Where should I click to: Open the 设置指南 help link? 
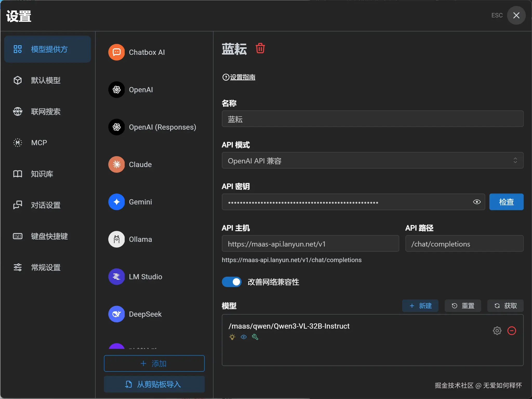tap(242, 77)
